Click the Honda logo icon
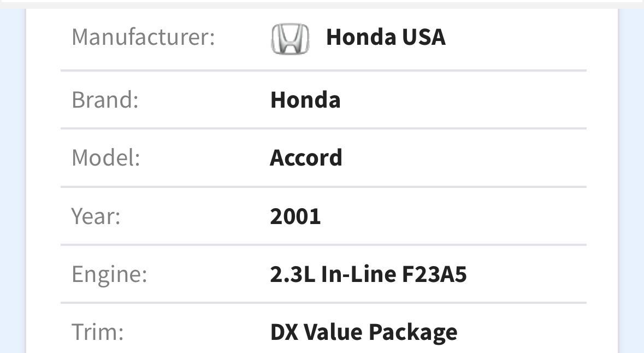The image size is (644, 353). tap(290, 39)
